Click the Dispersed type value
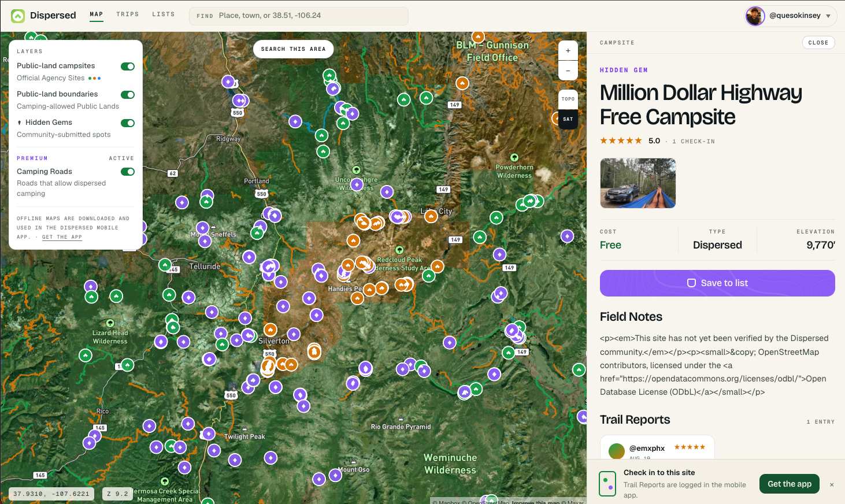The width and height of the screenshot is (845, 504). pyautogui.click(x=717, y=245)
